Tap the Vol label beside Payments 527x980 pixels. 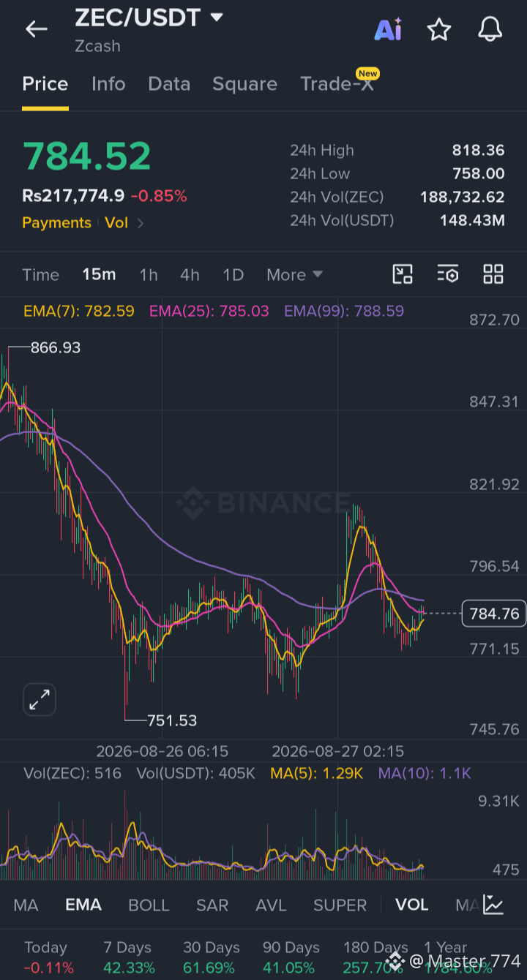116,223
